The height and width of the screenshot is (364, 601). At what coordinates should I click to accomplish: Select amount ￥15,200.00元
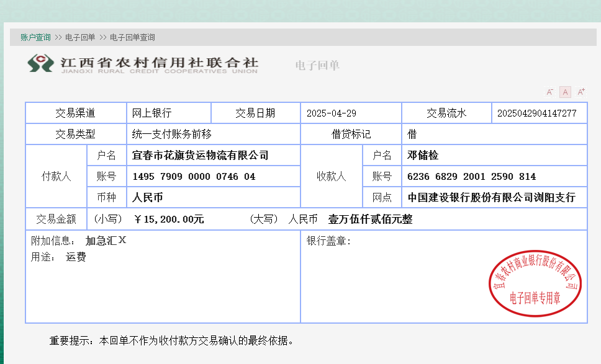(169, 220)
